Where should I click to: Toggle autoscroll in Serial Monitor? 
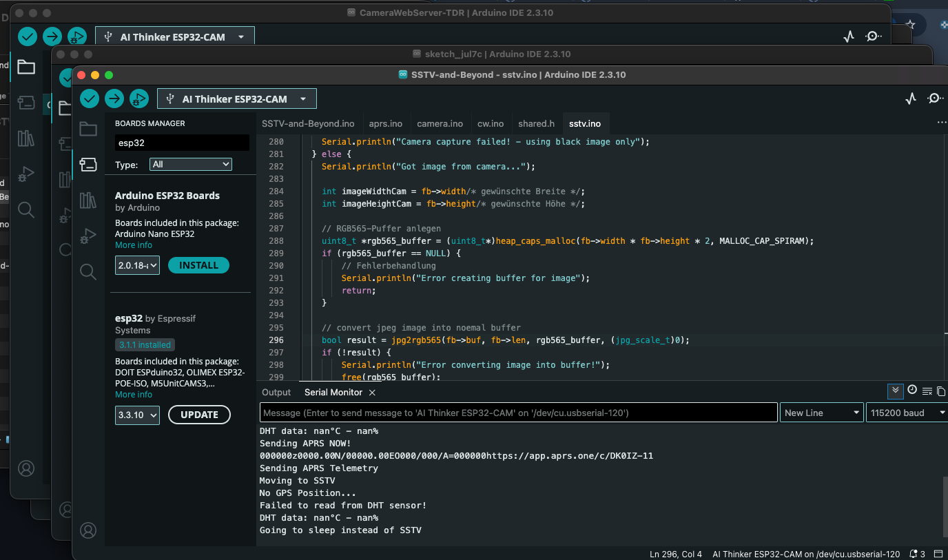click(895, 391)
